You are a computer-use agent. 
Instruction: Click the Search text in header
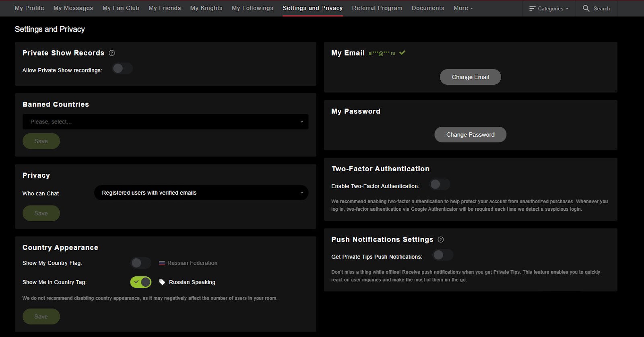(601, 8)
